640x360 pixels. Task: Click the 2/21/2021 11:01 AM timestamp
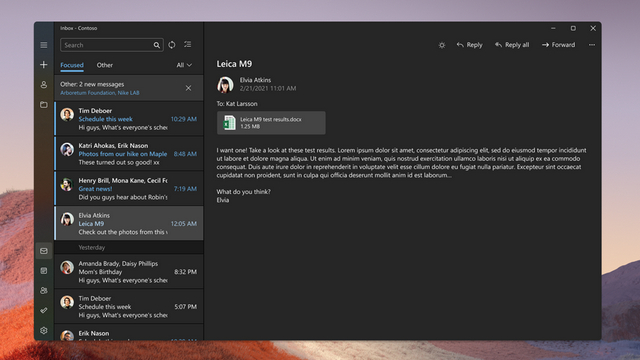[268, 88]
